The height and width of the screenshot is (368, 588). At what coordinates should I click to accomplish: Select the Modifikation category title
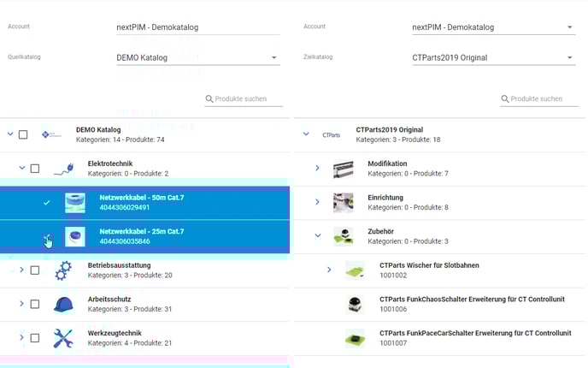tap(387, 163)
